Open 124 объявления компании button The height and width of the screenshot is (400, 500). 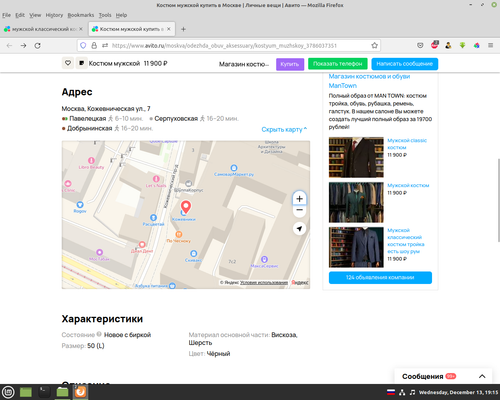[380, 277]
